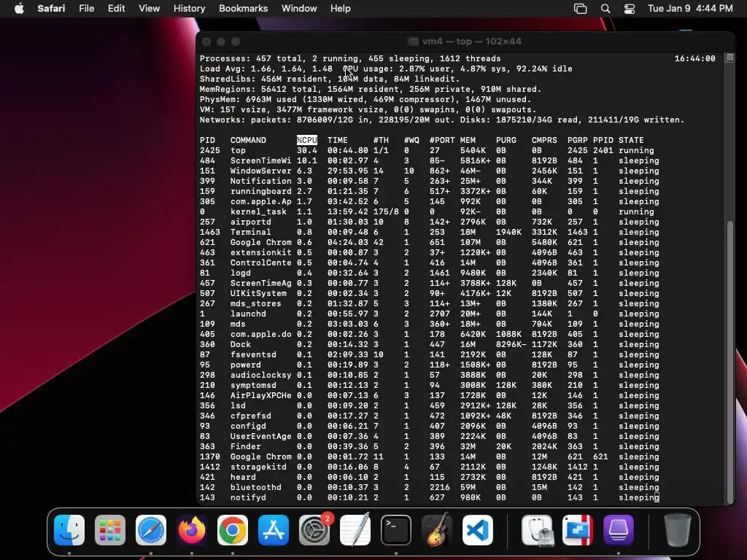The image size is (747, 560).
Task: Open TextEdit from the Dock
Action: (355, 529)
